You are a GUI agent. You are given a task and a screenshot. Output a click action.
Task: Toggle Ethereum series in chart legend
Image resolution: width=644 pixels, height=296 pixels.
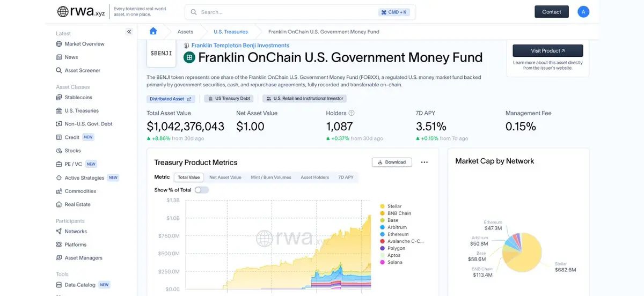point(398,234)
